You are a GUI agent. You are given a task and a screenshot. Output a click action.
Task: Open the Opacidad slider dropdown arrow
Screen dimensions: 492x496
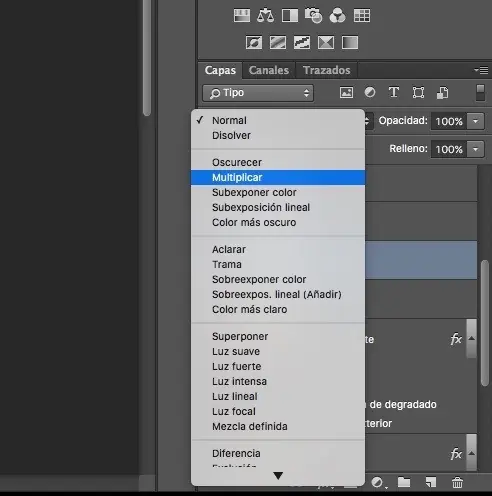(475, 121)
